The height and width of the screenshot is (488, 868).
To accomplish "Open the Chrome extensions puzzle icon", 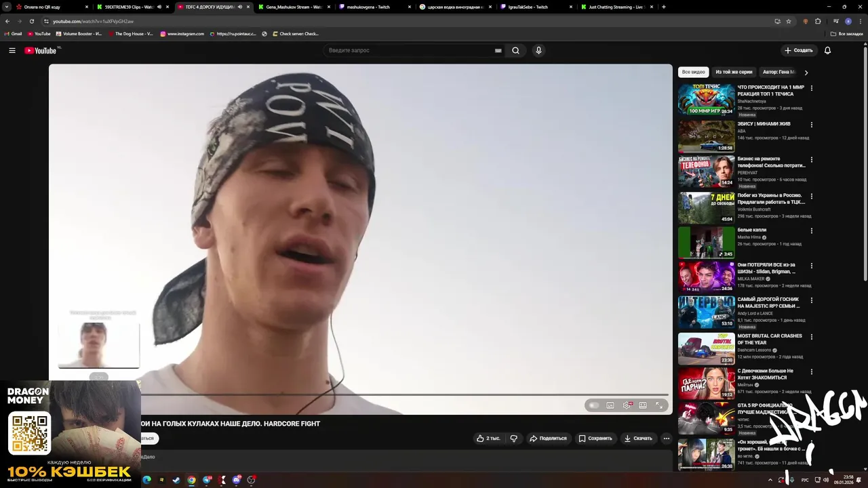I will (818, 21).
